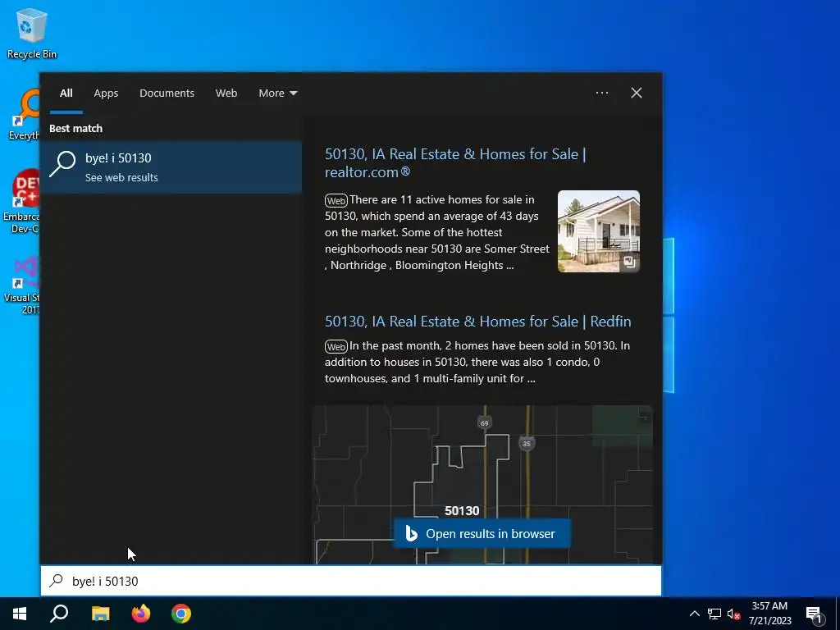Open the house thumbnail image
The width and height of the screenshot is (840, 630).
(x=598, y=231)
